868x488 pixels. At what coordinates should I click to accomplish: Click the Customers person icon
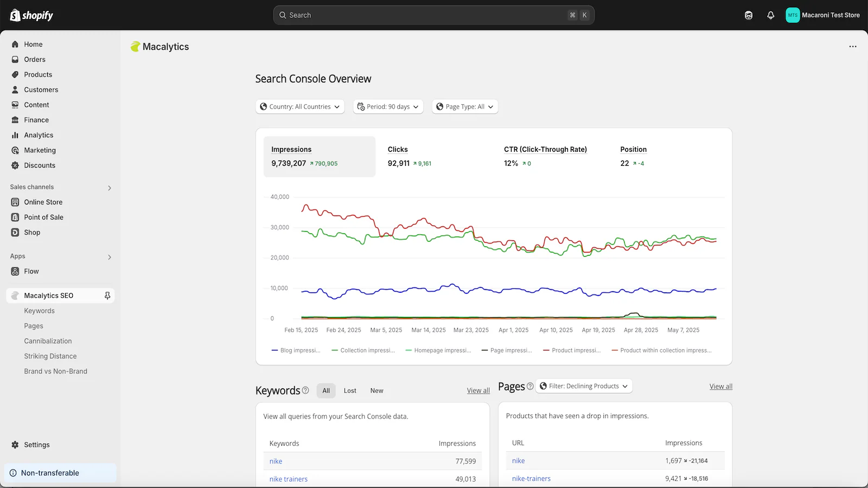coord(15,90)
